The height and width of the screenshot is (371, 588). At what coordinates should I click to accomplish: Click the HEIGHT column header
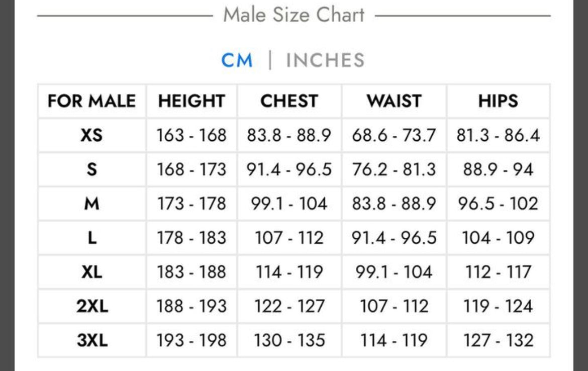tap(191, 101)
